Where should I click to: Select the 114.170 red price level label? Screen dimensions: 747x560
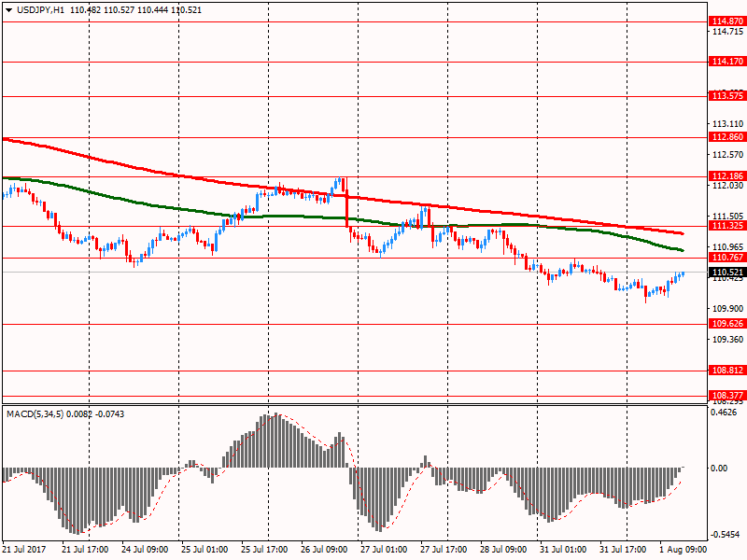tap(727, 62)
